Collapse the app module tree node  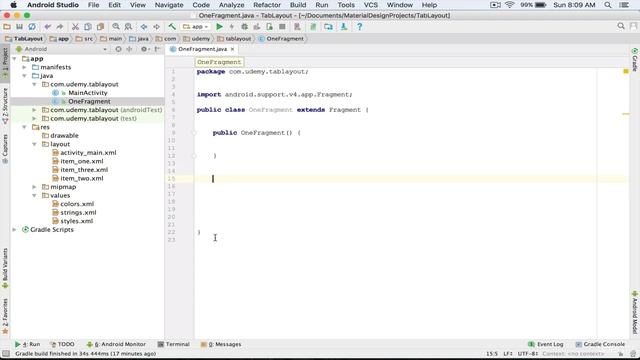point(15,59)
